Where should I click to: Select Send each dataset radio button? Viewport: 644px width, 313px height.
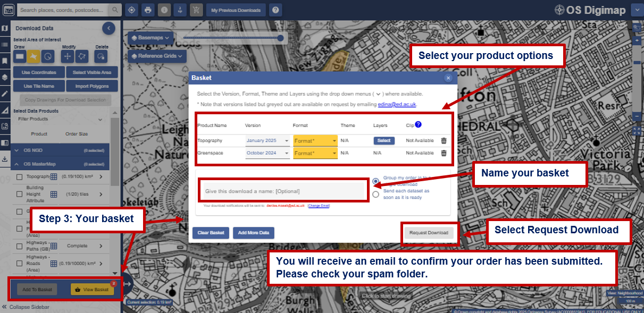click(x=376, y=194)
